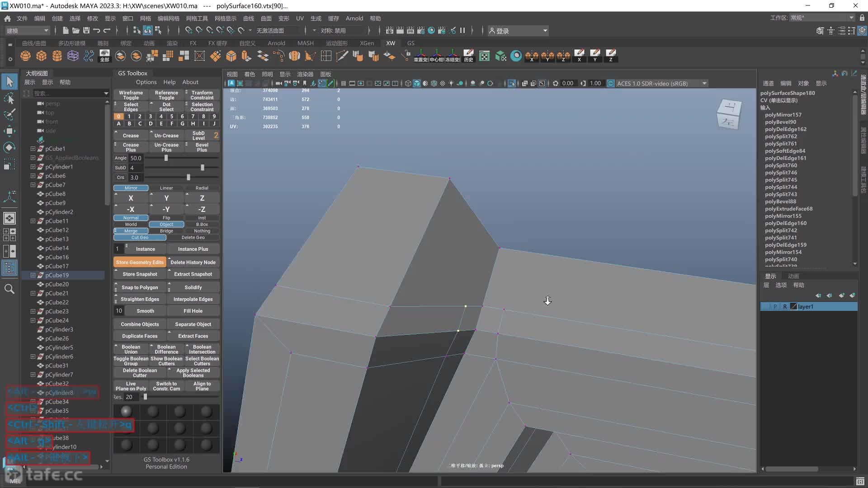Expand pCube1 in the Outliner
Screen dimensions: 868x488
[x=33, y=149]
